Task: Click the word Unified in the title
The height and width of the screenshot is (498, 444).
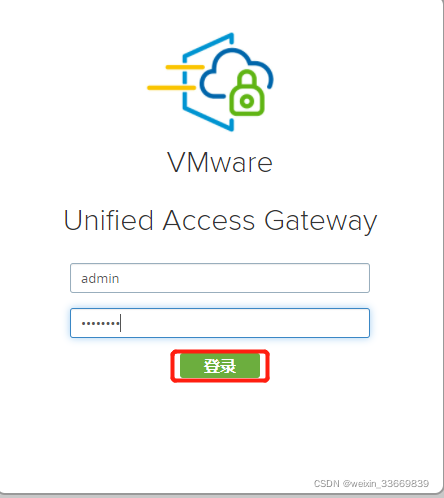Action: click(x=108, y=220)
